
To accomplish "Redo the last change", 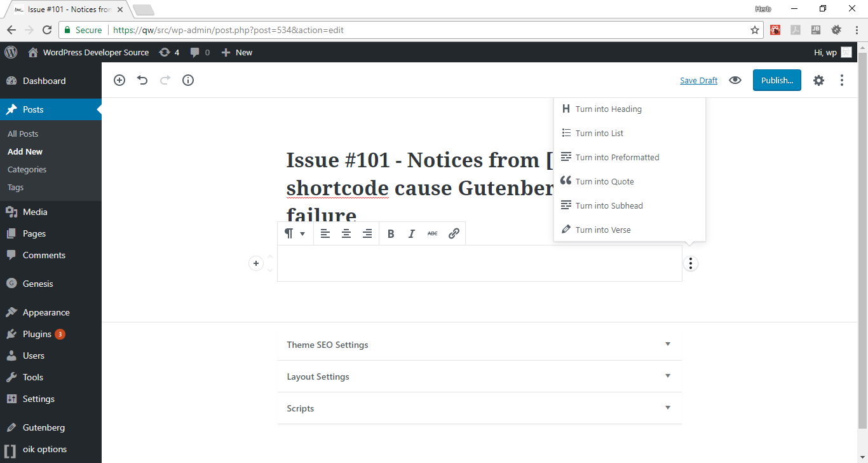I will [x=165, y=80].
